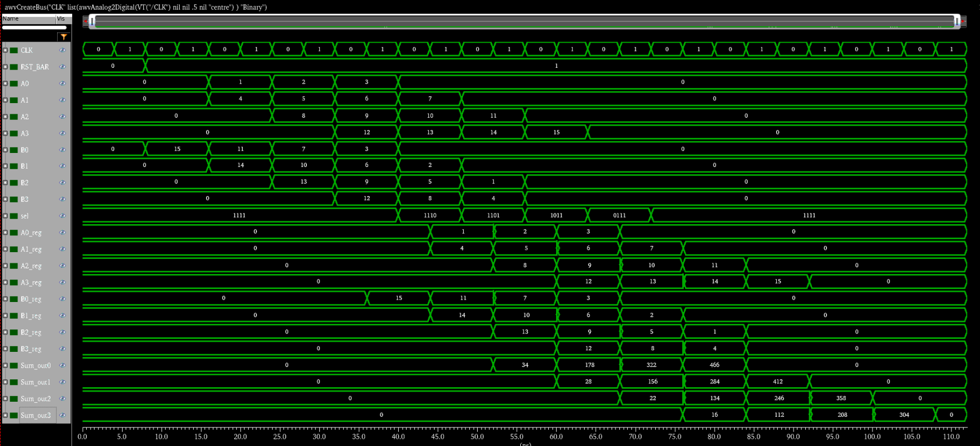Click the Sum_out3 value 304 segment
This screenshot has height=446, width=980.
[x=904, y=415]
